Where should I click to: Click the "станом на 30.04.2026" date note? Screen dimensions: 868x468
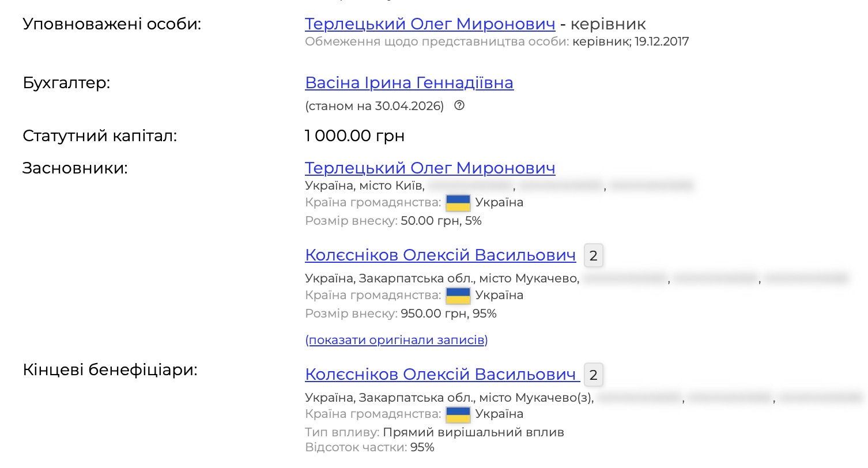pos(375,106)
